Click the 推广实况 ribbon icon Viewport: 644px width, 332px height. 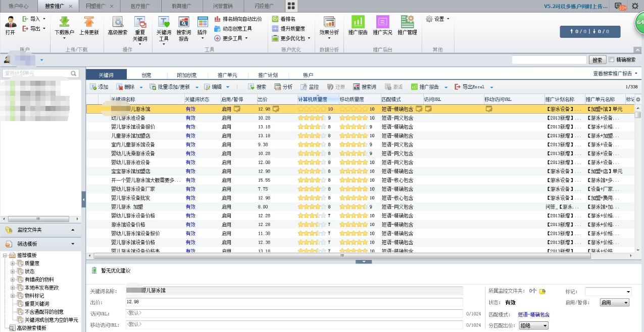click(383, 22)
